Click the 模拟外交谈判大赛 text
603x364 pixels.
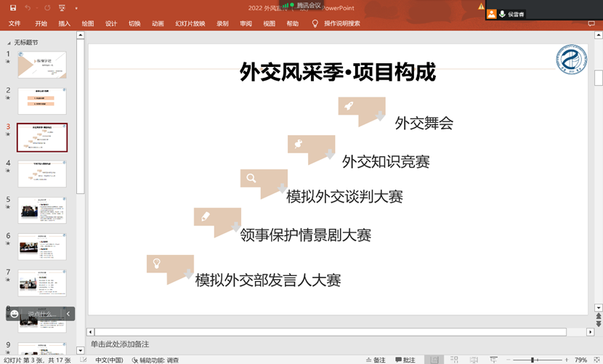(344, 197)
